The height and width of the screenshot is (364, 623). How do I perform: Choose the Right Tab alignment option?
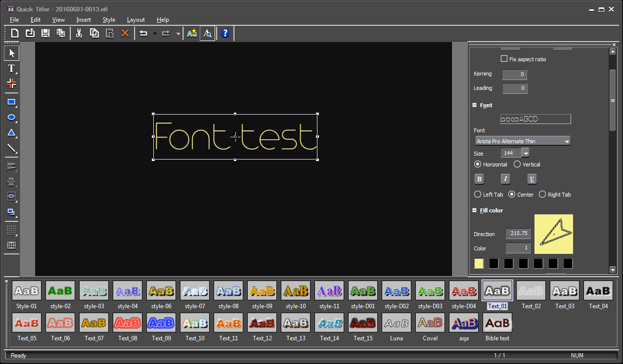pyautogui.click(x=542, y=195)
